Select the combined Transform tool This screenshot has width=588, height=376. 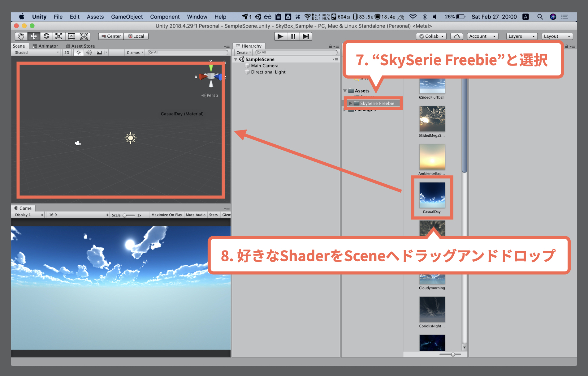84,36
